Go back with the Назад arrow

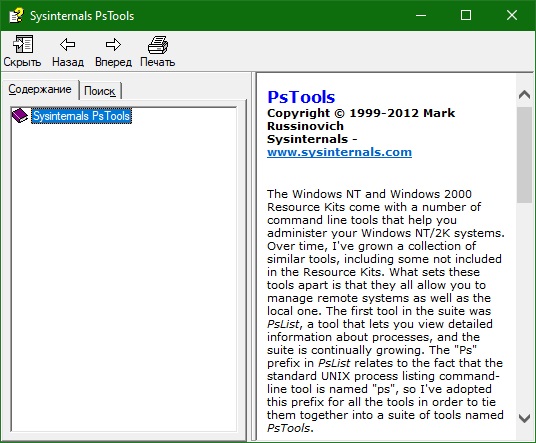[x=68, y=44]
